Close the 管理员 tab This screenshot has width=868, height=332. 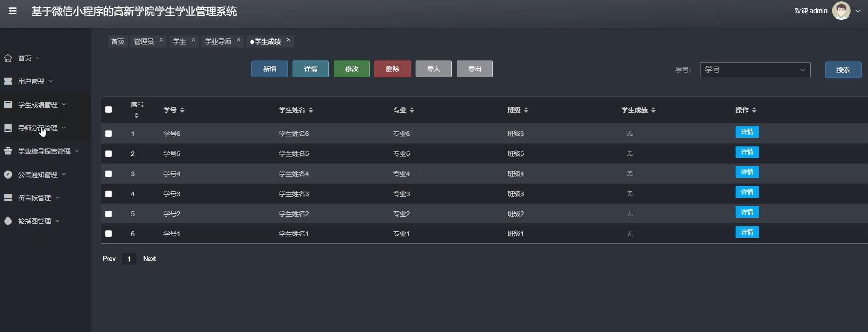tap(161, 40)
